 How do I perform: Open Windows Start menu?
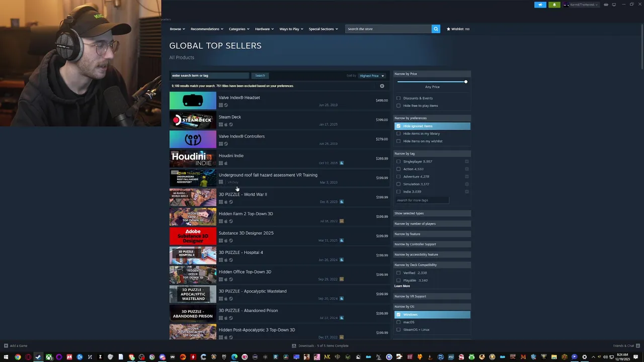(6, 357)
